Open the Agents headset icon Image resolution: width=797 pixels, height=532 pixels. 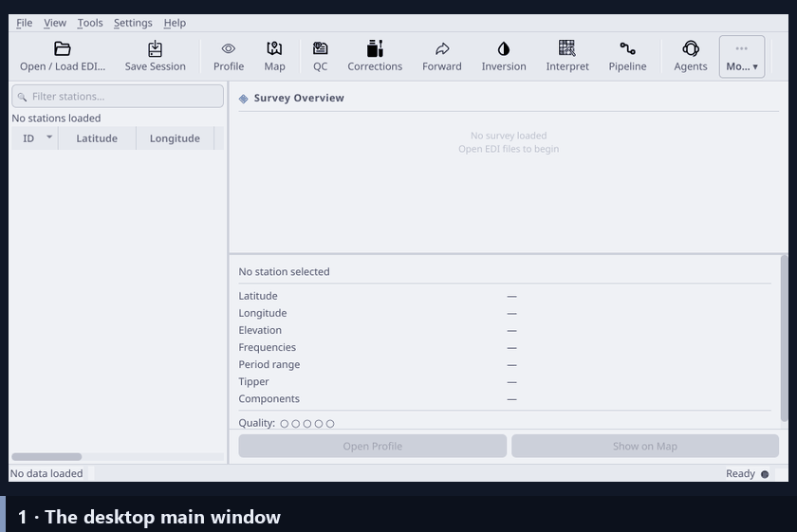691,48
